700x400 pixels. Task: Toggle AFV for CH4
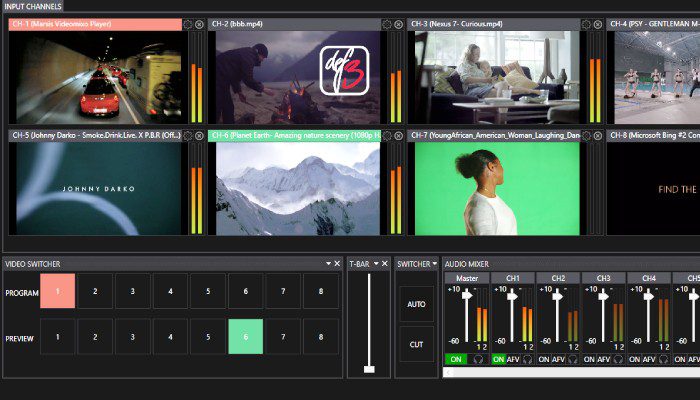(650, 359)
